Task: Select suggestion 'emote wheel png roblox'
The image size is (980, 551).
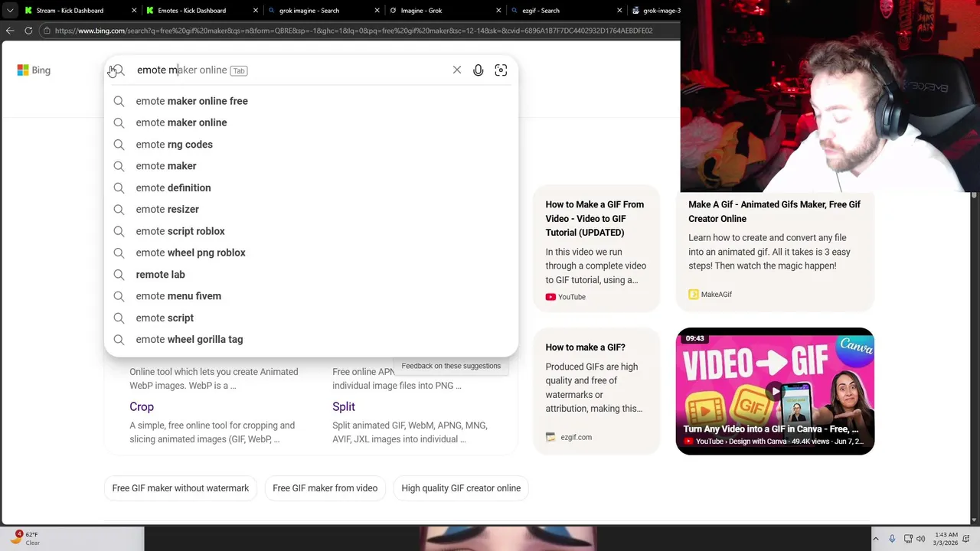Action: point(311,253)
